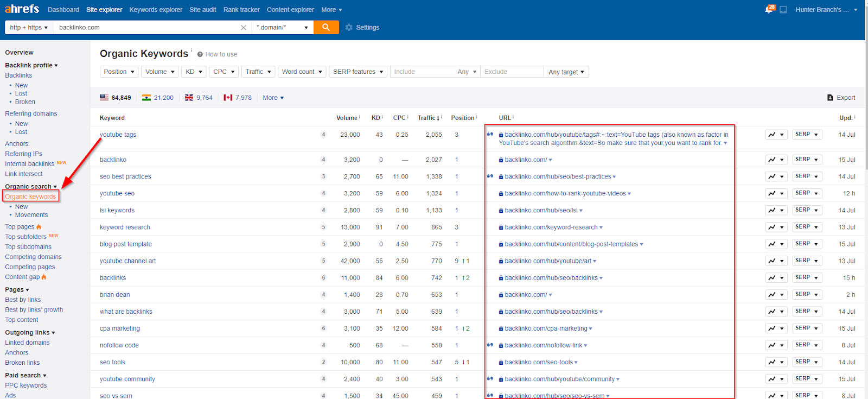The width and height of the screenshot is (868, 399).
Task: Show featured snippet quote for nofollow code
Action: click(490, 345)
